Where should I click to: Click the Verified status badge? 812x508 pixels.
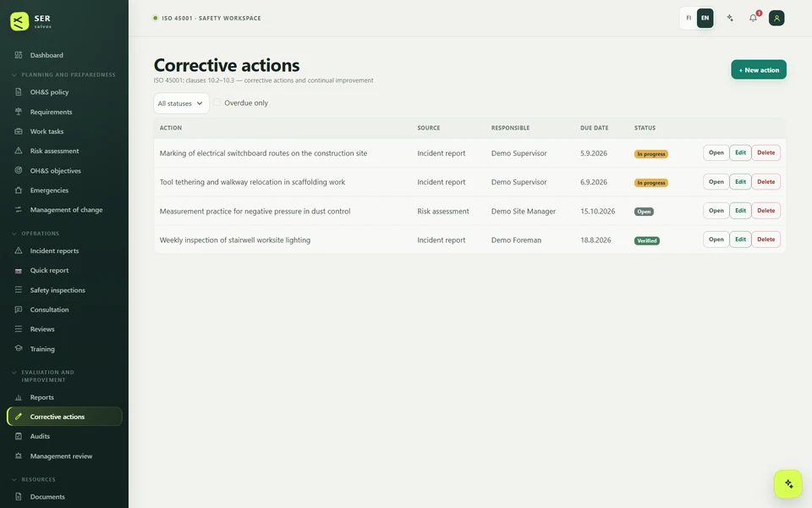pos(647,240)
